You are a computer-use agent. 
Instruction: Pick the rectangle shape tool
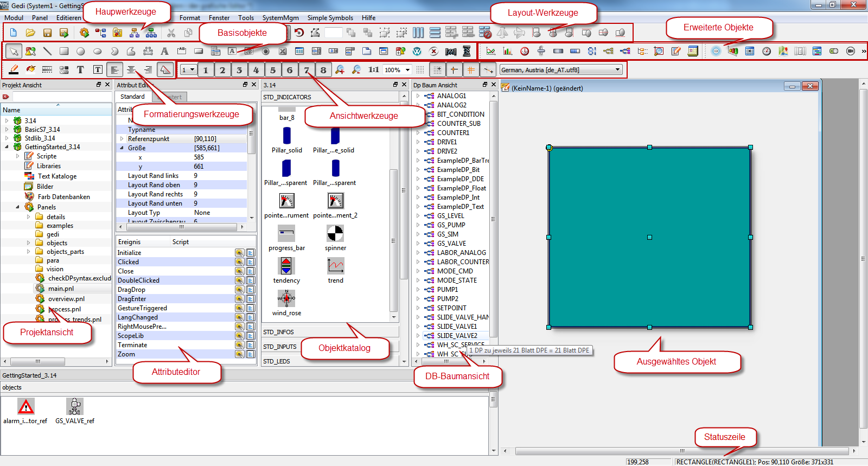64,51
